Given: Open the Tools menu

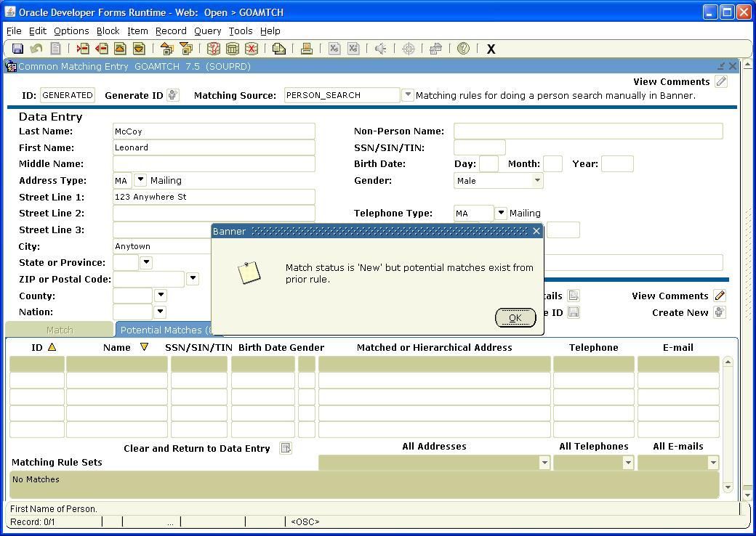Looking at the screenshot, I should pyautogui.click(x=241, y=31).
